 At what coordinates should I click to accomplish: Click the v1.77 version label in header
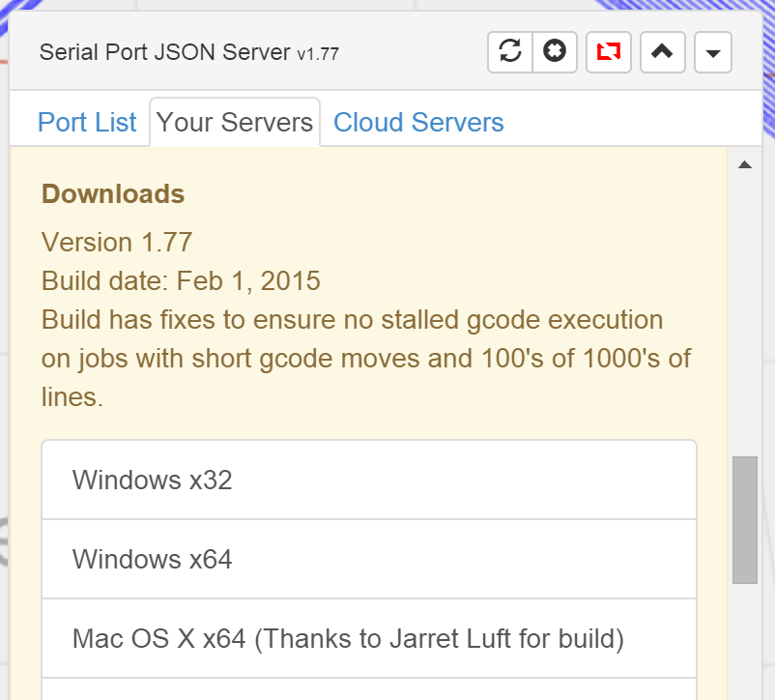(318, 54)
